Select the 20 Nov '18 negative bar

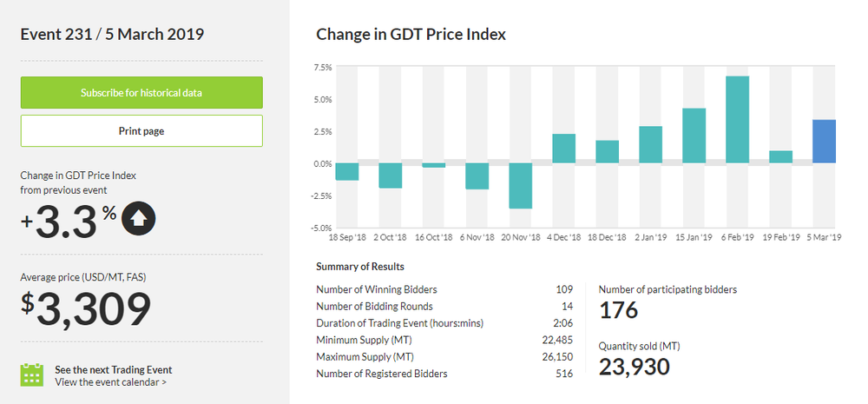point(520,185)
